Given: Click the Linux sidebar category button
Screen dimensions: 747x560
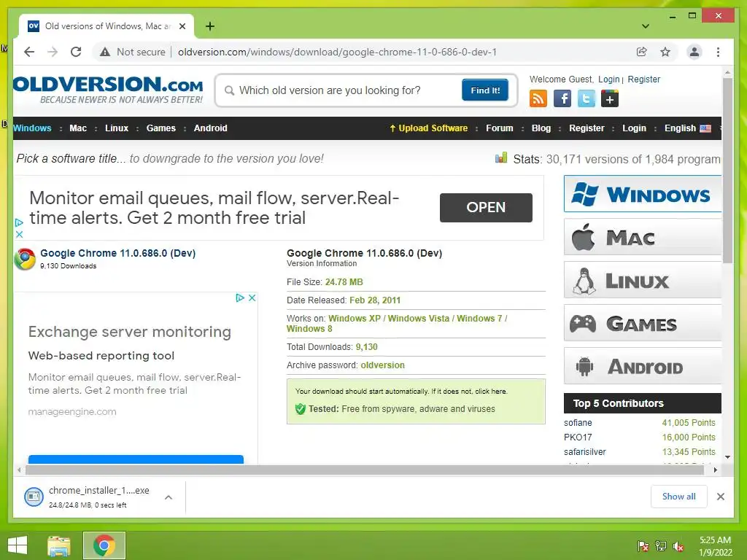Looking at the screenshot, I should pos(643,280).
